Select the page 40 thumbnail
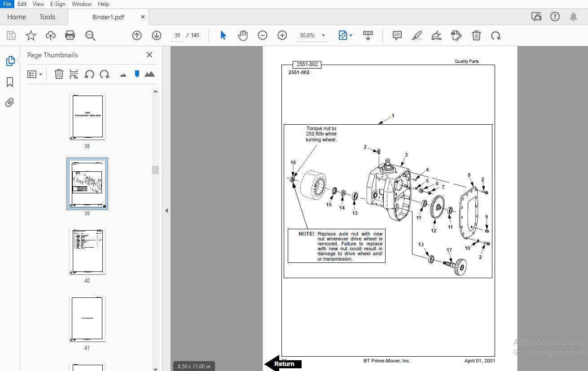Image resolution: width=588 pixels, height=371 pixels. 87,251
